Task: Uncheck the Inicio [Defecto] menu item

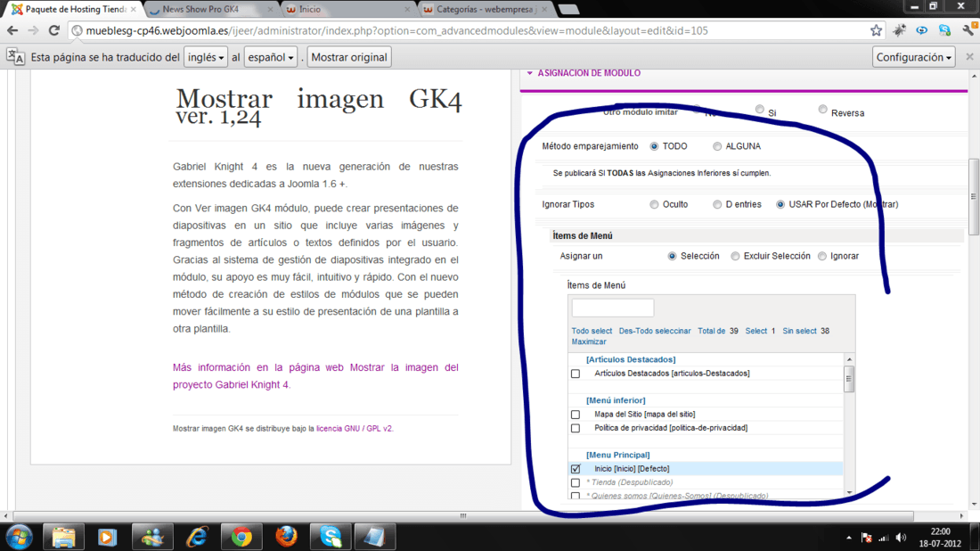Action: (x=575, y=468)
